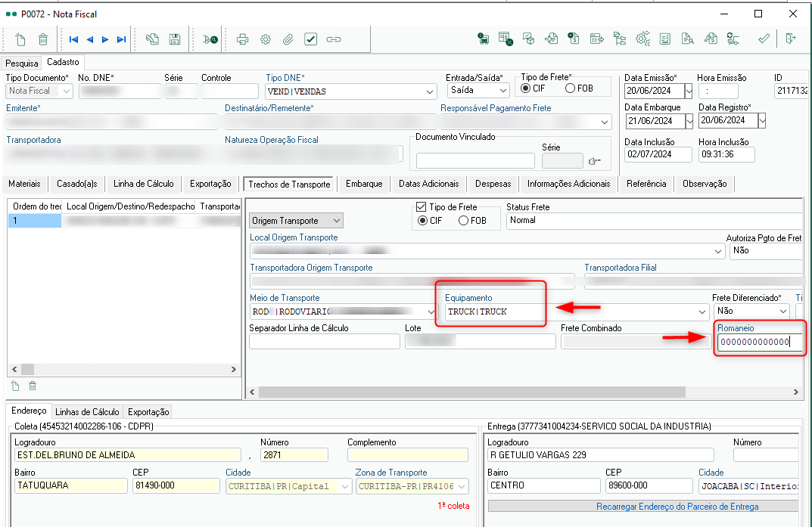Go to the first record
This screenshot has width=812, height=527.
73,39
